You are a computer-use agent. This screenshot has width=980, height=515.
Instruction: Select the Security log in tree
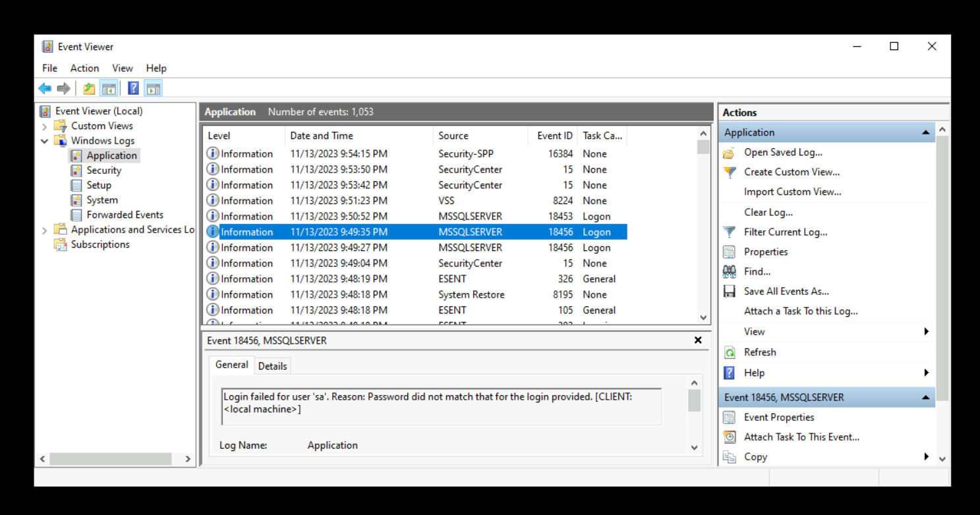(x=103, y=170)
